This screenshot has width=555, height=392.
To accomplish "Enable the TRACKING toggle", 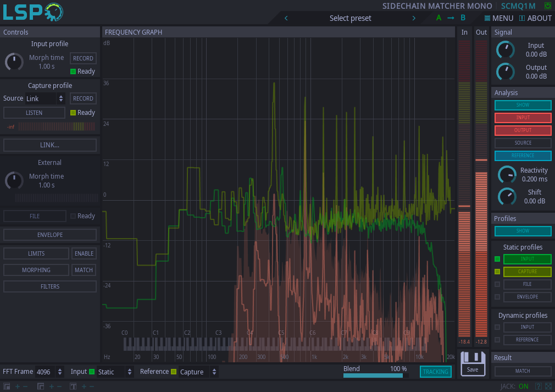I will click(x=435, y=372).
